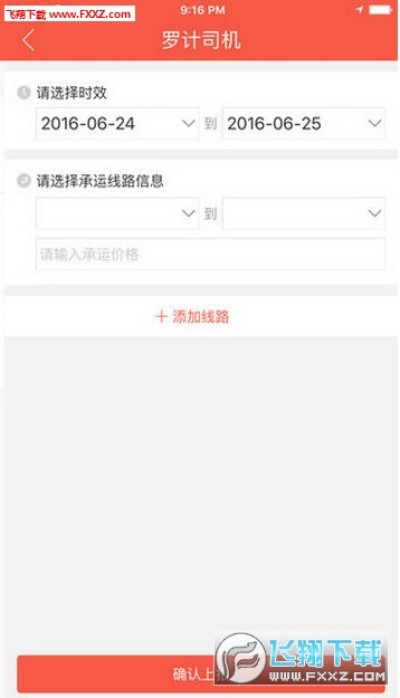Tap the clock icon beside 请选择时效
The width and height of the screenshot is (400, 698).
pyautogui.click(x=24, y=93)
